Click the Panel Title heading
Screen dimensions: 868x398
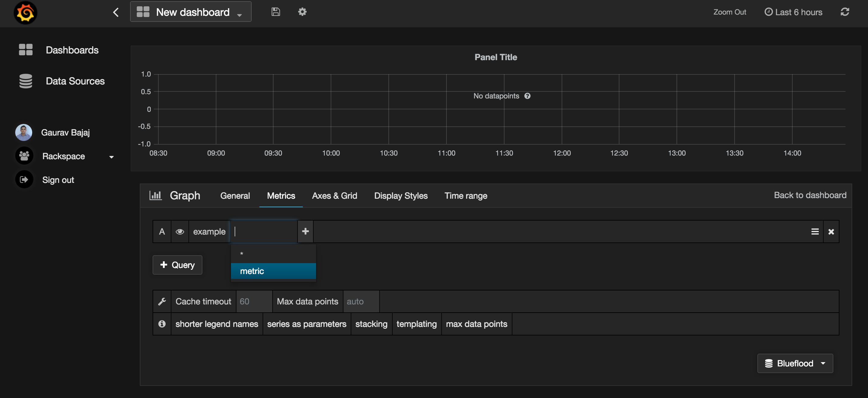coord(496,57)
